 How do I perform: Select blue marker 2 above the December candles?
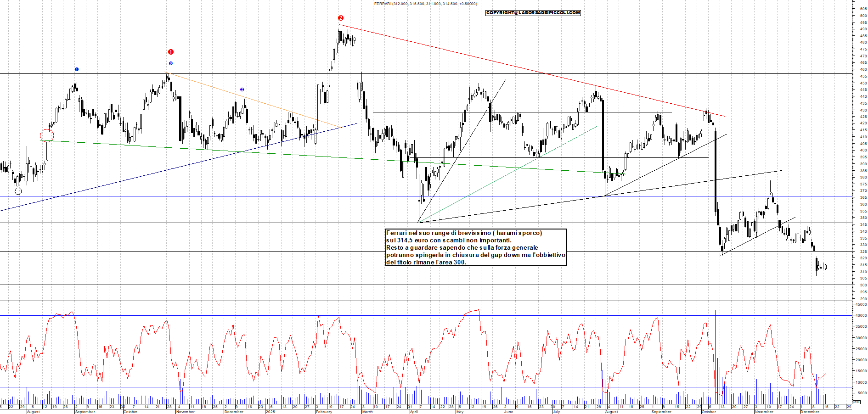(242, 90)
